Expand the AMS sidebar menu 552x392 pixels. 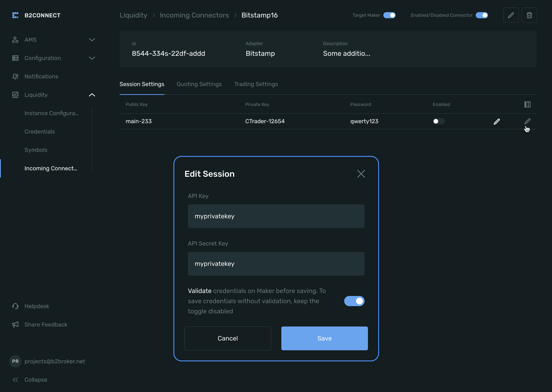(x=92, y=40)
